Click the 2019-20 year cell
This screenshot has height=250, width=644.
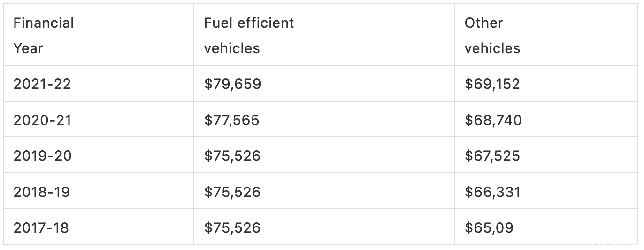click(99, 155)
